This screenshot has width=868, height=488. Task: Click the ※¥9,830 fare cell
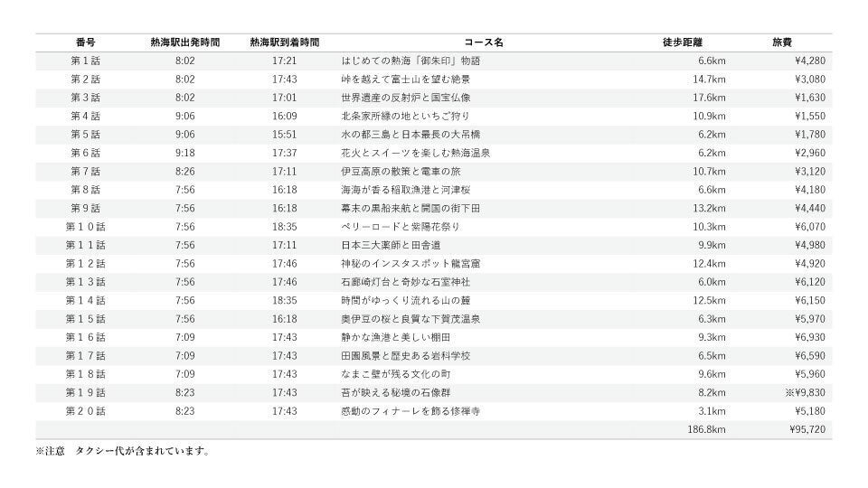(x=805, y=393)
